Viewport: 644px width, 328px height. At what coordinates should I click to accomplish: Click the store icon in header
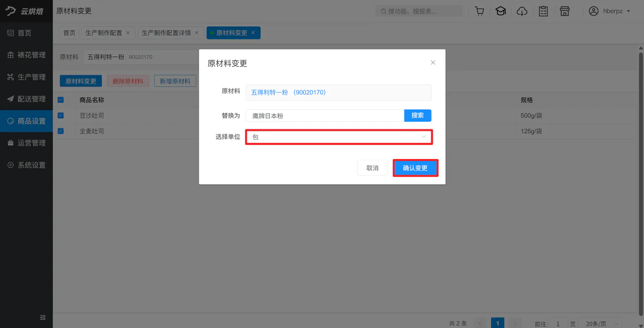(x=565, y=11)
